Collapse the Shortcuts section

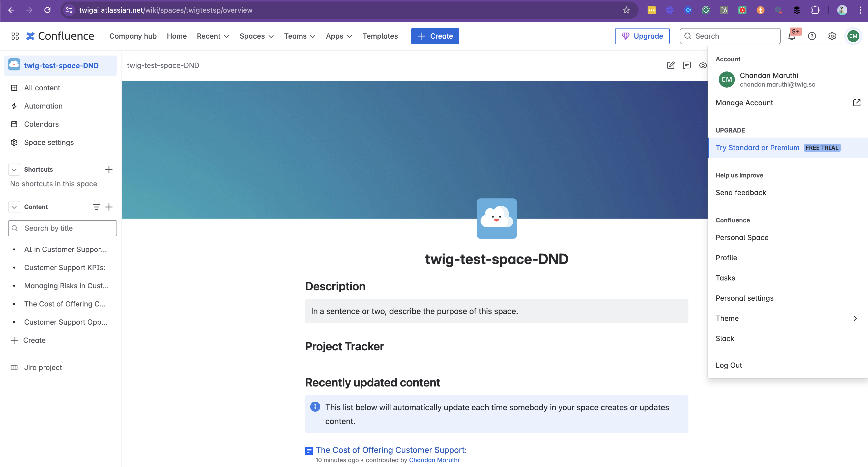(14, 169)
